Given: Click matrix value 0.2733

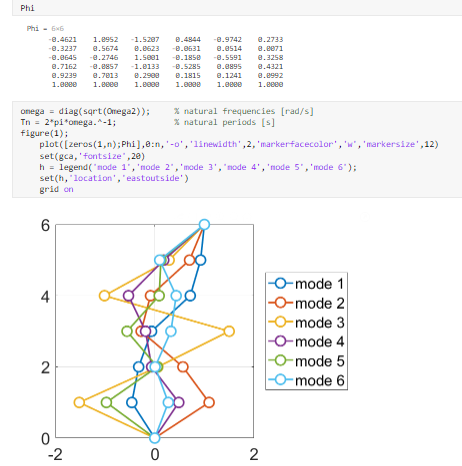Looking at the screenshot, I should pyautogui.click(x=270, y=39).
